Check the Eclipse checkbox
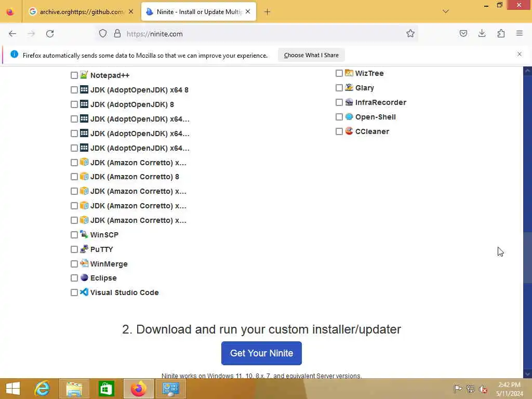 [x=74, y=278]
